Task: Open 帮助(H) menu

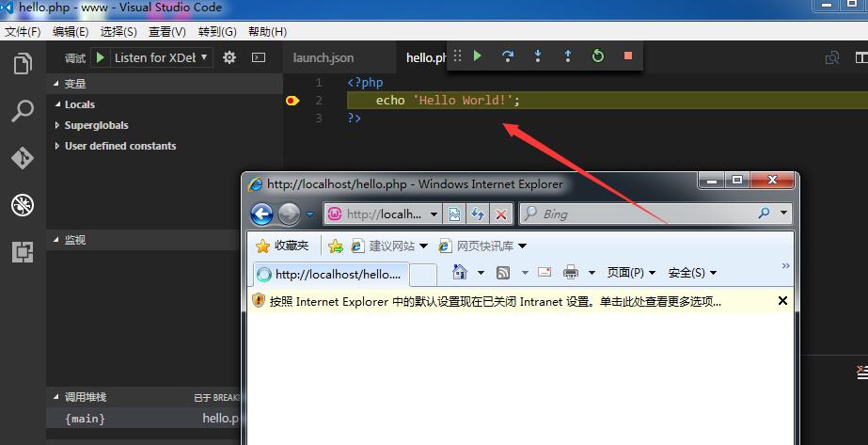Action: (x=267, y=32)
